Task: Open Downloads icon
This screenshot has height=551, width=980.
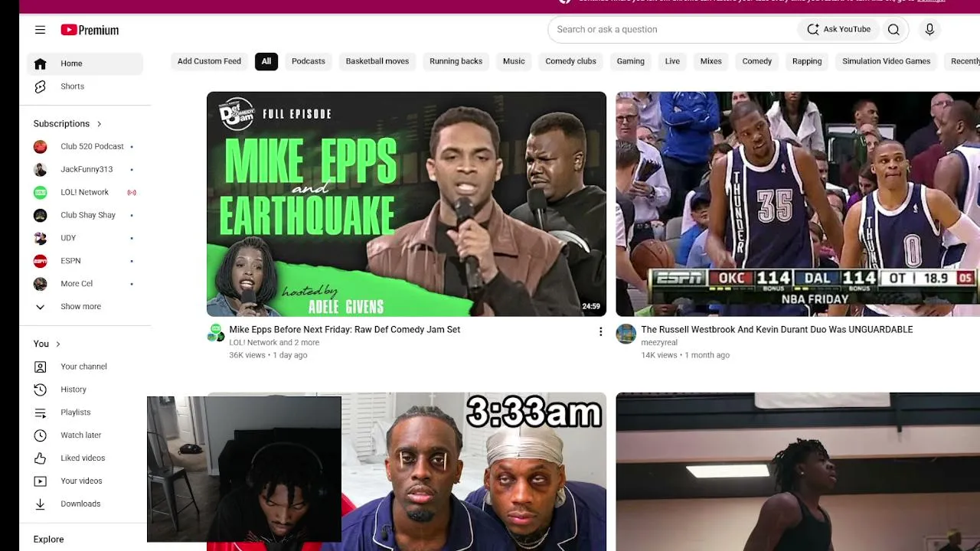Action: pos(41,504)
